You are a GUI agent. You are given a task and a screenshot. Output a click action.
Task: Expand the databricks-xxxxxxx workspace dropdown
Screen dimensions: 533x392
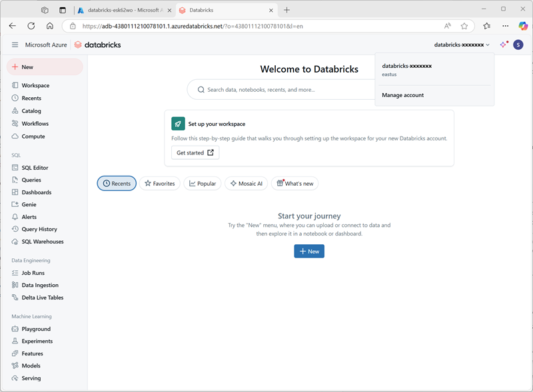[462, 45]
